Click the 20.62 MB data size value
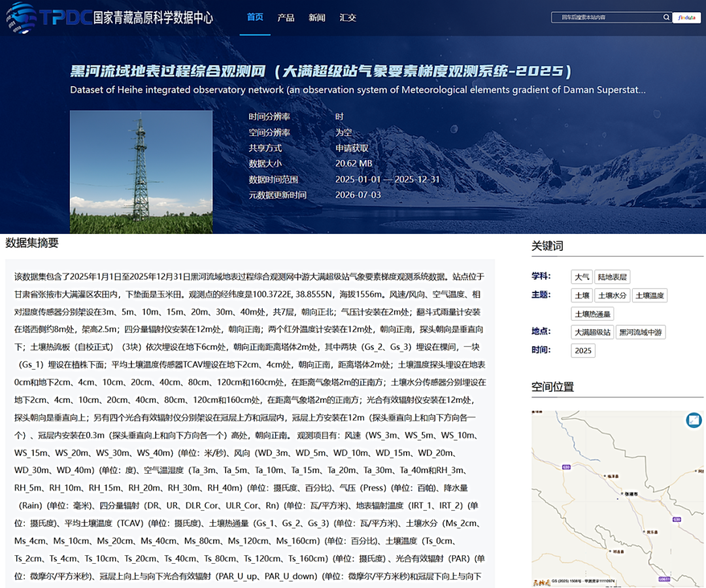This screenshot has height=588, width=706. point(354,163)
